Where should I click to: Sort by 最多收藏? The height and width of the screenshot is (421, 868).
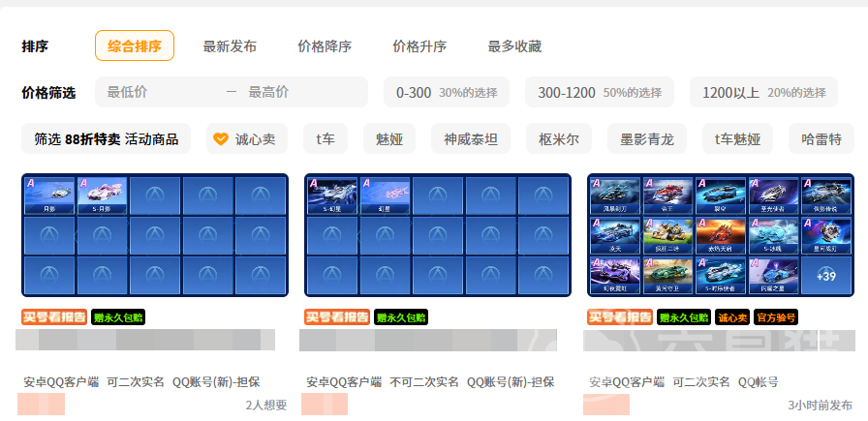(514, 46)
